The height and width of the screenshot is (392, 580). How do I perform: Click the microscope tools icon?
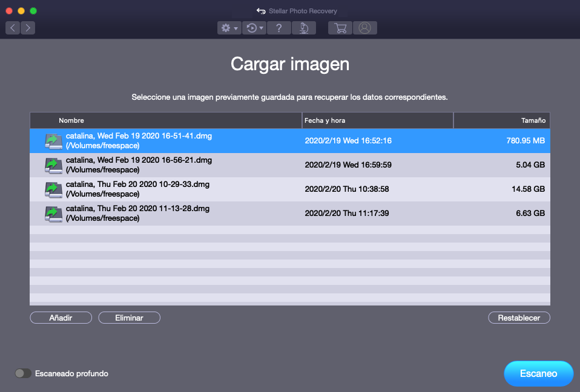[x=303, y=28]
